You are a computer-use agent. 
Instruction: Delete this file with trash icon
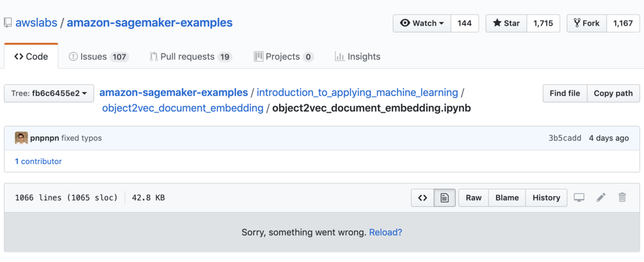pyautogui.click(x=622, y=197)
